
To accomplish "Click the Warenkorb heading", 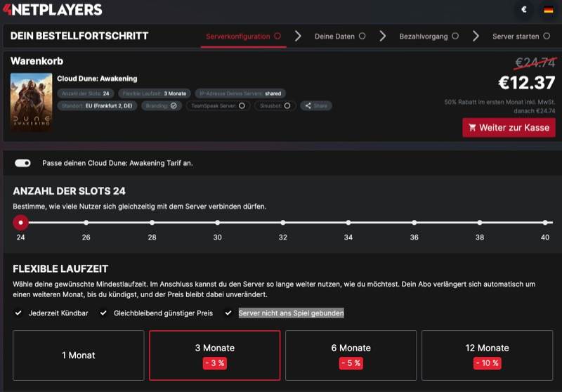I will (37, 61).
